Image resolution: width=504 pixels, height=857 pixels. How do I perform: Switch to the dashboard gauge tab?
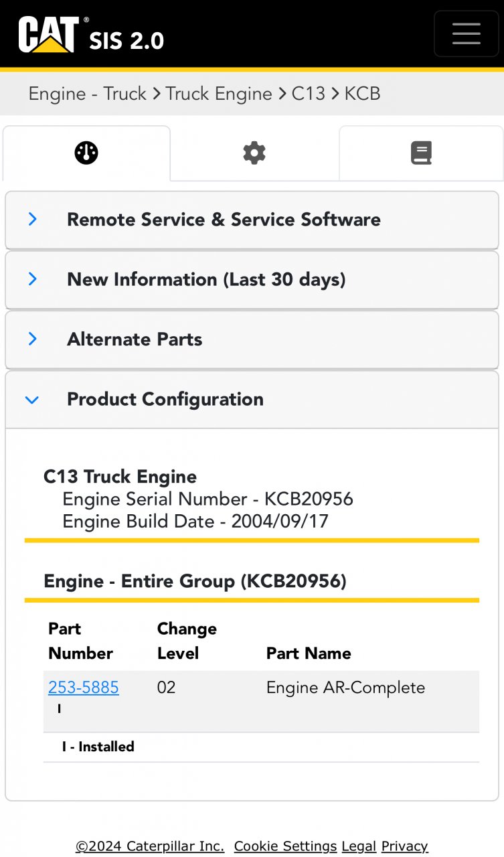[x=86, y=153]
